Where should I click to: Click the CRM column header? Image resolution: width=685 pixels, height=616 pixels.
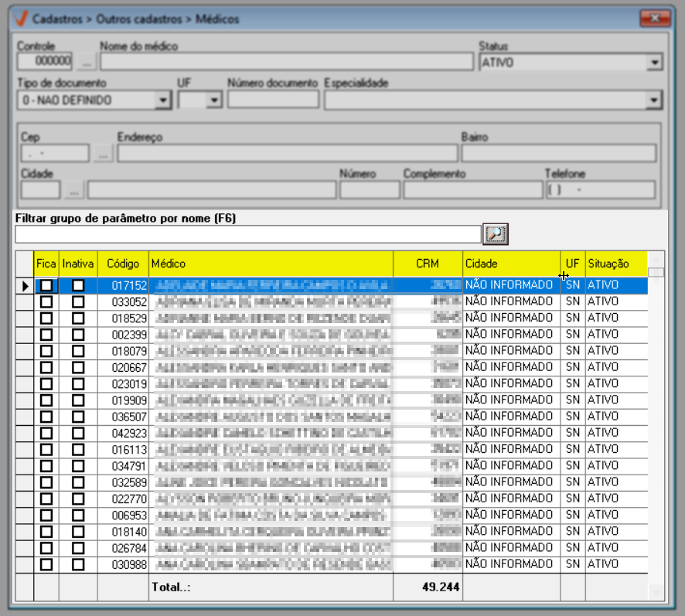click(x=427, y=264)
